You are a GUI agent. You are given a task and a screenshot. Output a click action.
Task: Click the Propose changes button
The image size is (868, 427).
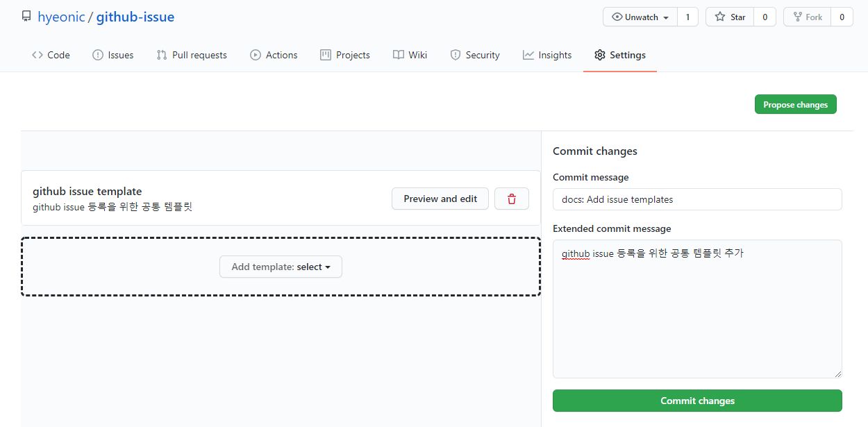click(796, 105)
